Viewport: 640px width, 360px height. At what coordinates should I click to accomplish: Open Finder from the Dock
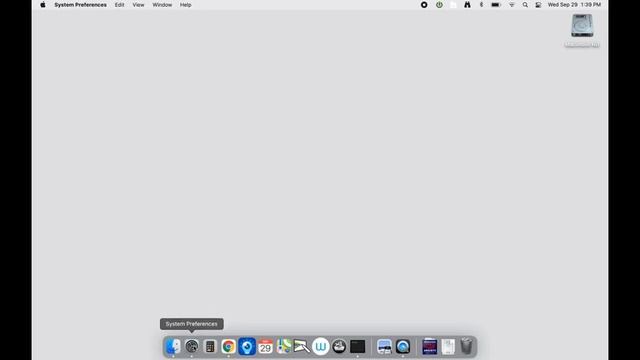[x=173, y=347]
